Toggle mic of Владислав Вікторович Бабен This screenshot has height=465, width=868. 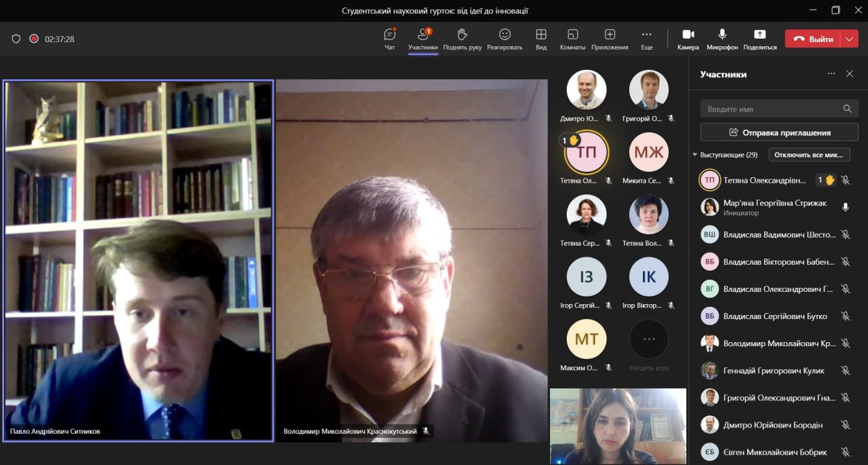tap(846, 261)
